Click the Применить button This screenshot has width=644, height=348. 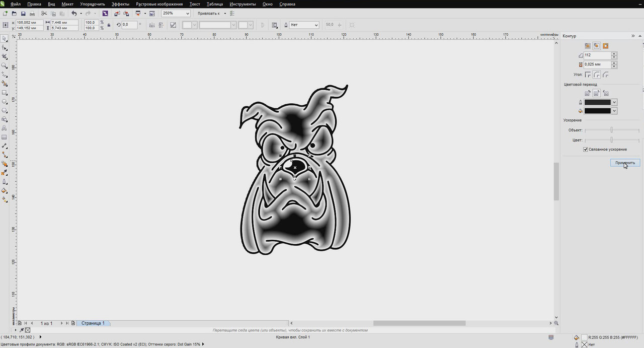(625, 163)
